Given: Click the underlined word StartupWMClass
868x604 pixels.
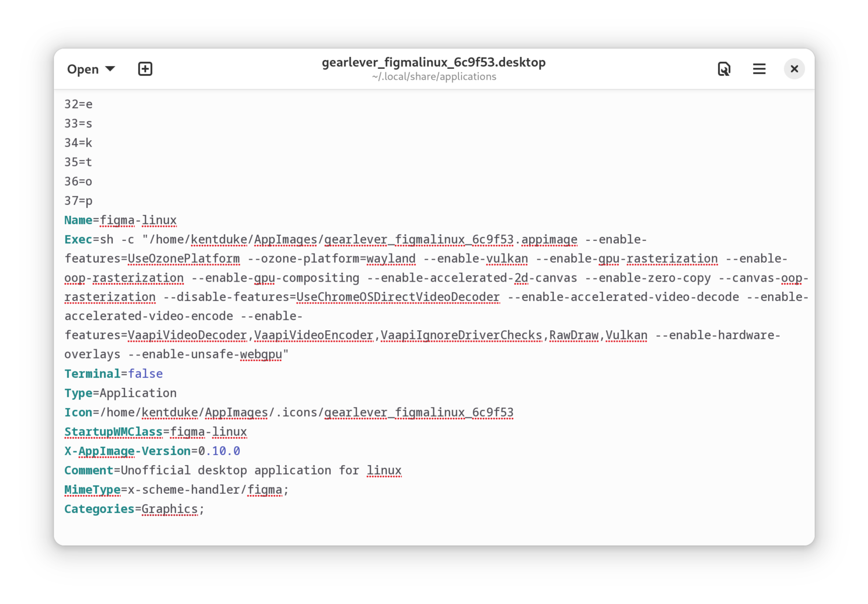Looking at the screenshot, I should 113,431.
